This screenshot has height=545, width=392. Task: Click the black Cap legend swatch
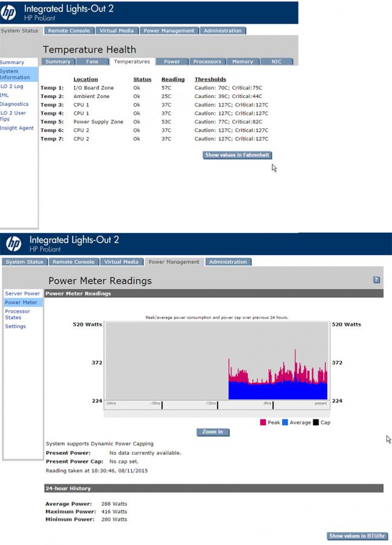(x=316, y=422)
